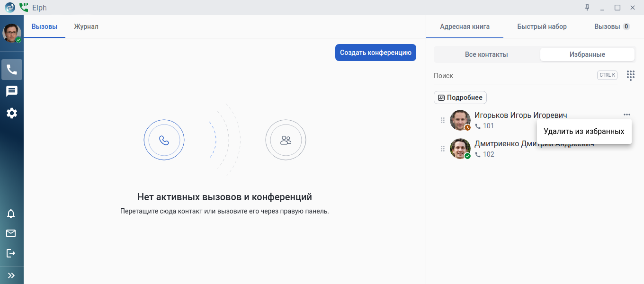Click the Подробнее button
This screenshot has width=644, height=284.
(460, 98)
